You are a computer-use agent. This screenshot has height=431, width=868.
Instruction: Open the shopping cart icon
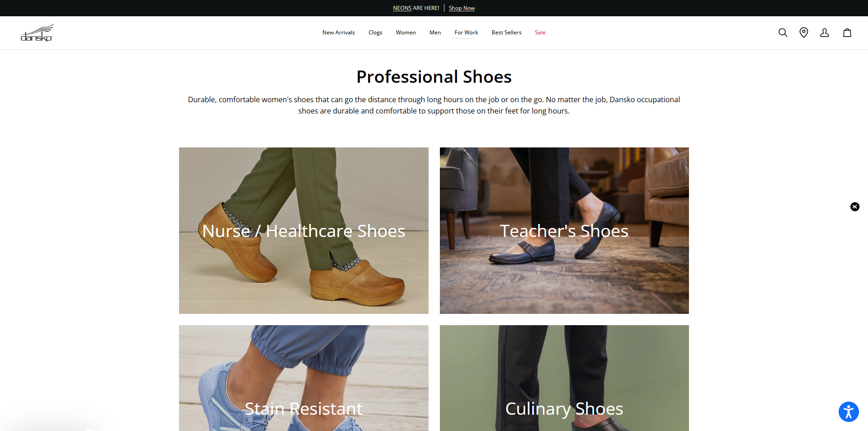[x=847, y=33]
